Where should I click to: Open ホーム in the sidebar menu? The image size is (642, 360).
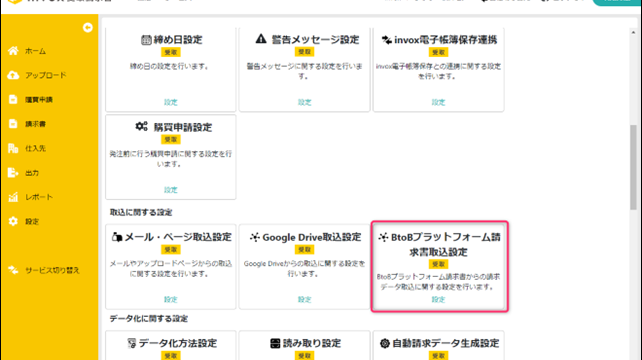tap(35, 51)
